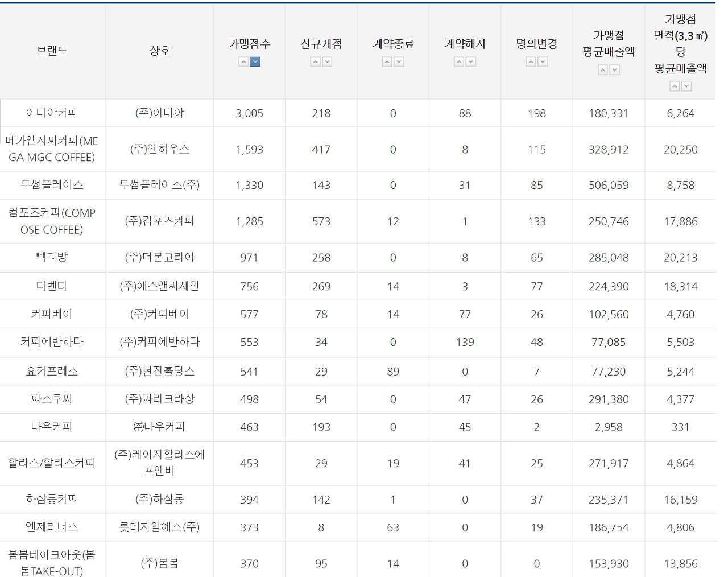Sort 명의변경 column ascending

click(531, 62)
